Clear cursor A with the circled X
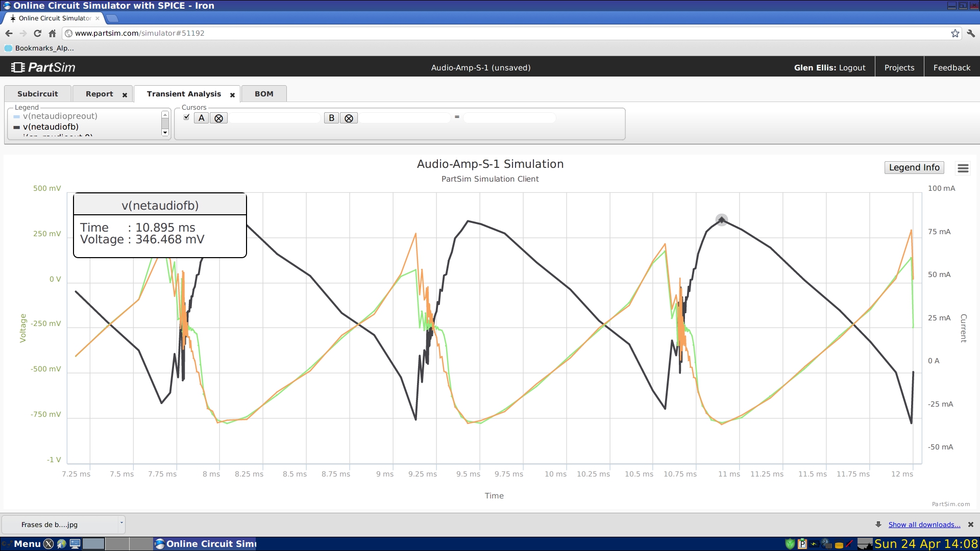This screenshot has height=551, width=980. 219,118
